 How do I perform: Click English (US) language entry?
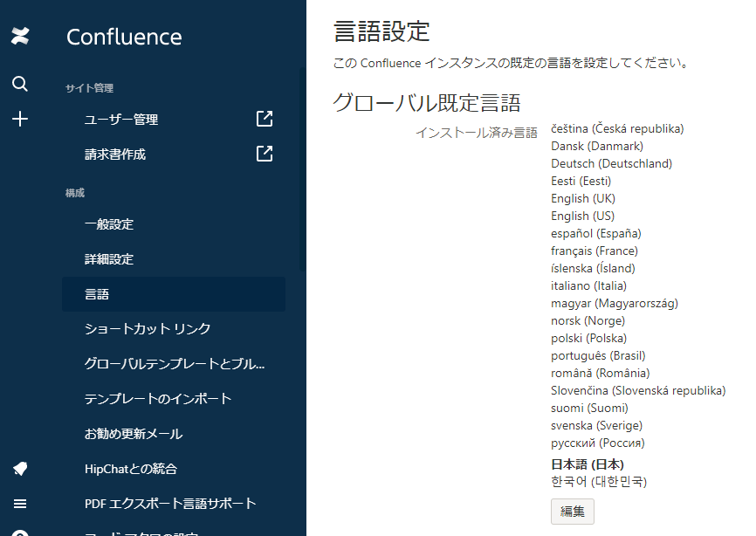583,216
